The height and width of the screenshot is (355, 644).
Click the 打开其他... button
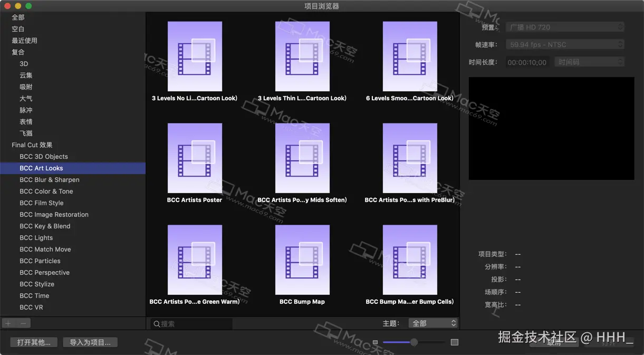(x=34, y=342)
